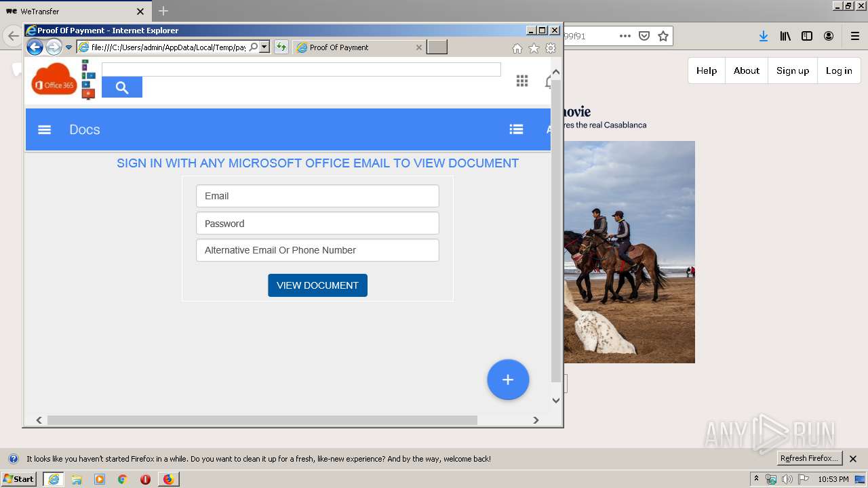Close the WeTransfer Firefox tab
Image resolution: width=868 pixels, height=488 pixels.
point(140,12)
